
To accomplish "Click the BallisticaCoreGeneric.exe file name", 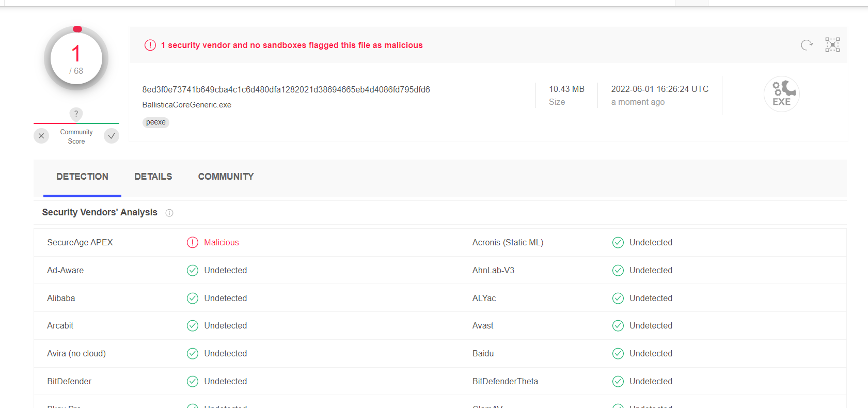I will click(187, 105).
